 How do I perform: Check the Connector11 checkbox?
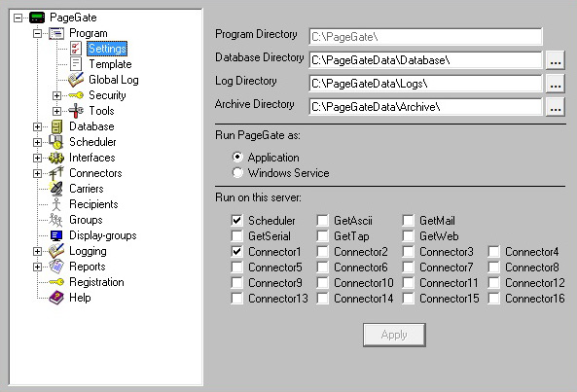pyautogui.click(x=408, y=283)
